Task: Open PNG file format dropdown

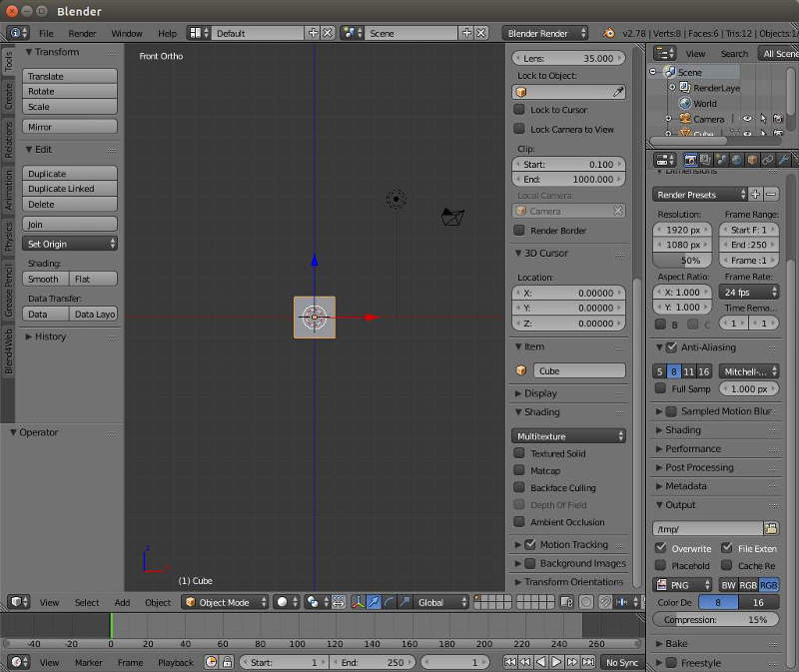Action: (x=683, y=585)
